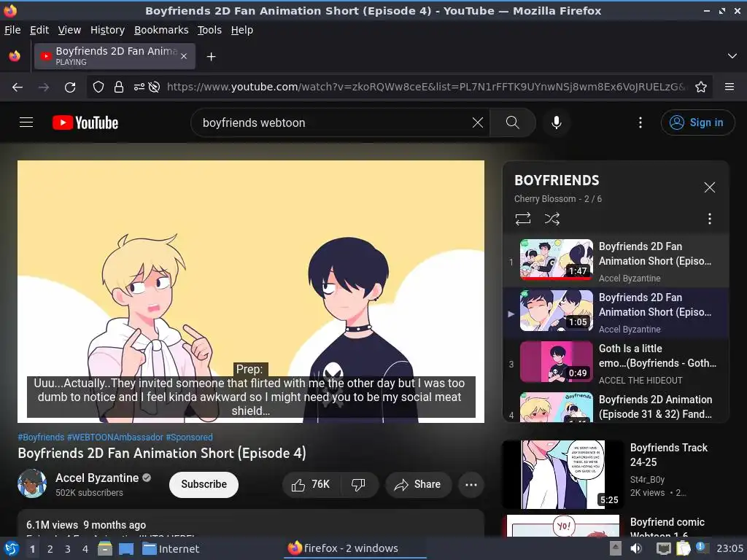
Task: Go back with browser back arrow
Action: pos(18,87)
